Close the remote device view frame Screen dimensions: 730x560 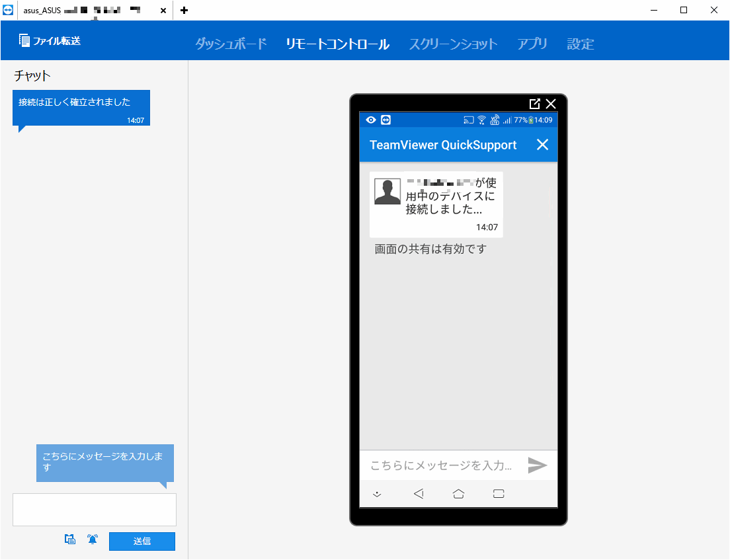[x=551, y=104]
